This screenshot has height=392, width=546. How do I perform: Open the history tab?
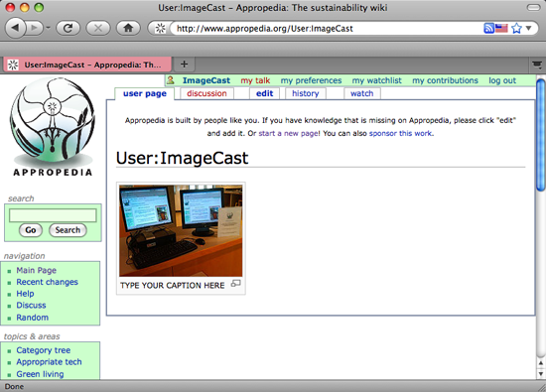(x=306, y=93)
